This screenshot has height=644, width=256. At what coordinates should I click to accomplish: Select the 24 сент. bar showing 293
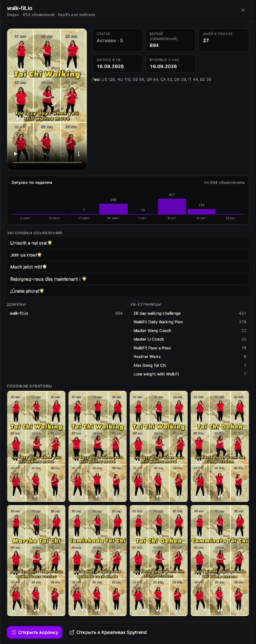(x=113, y=209)
